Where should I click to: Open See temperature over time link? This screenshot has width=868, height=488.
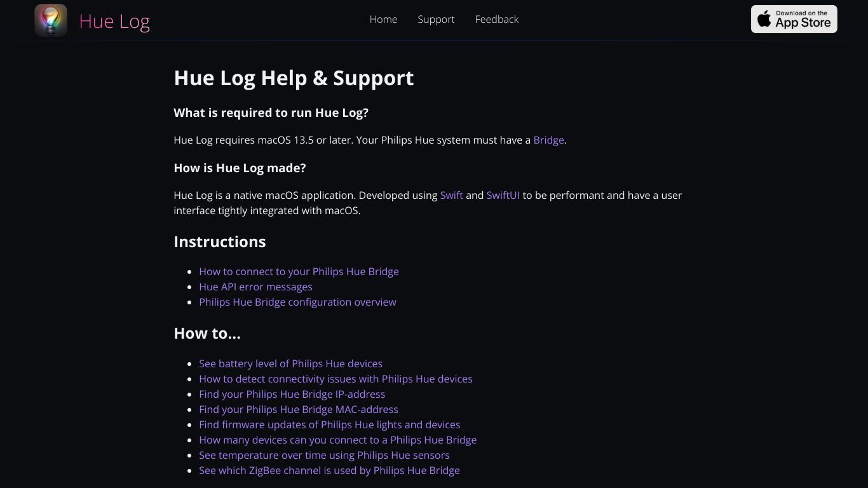(x=324, y=455)
